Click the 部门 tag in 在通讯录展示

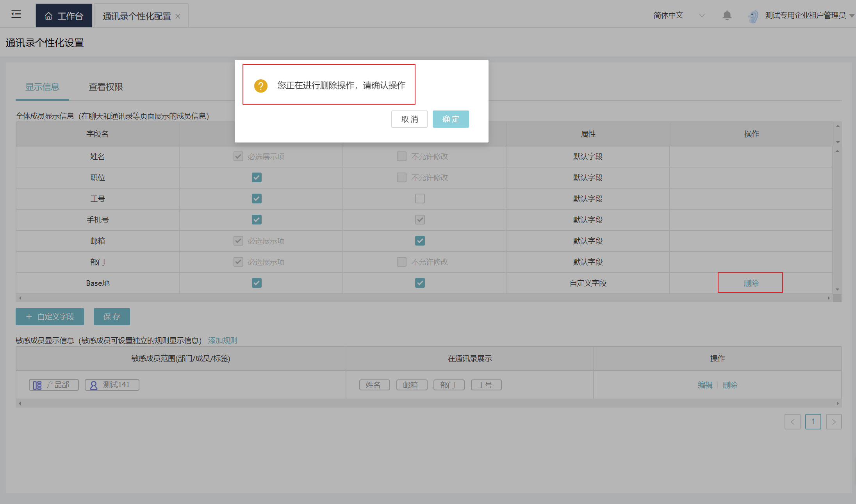click(449, 385)
